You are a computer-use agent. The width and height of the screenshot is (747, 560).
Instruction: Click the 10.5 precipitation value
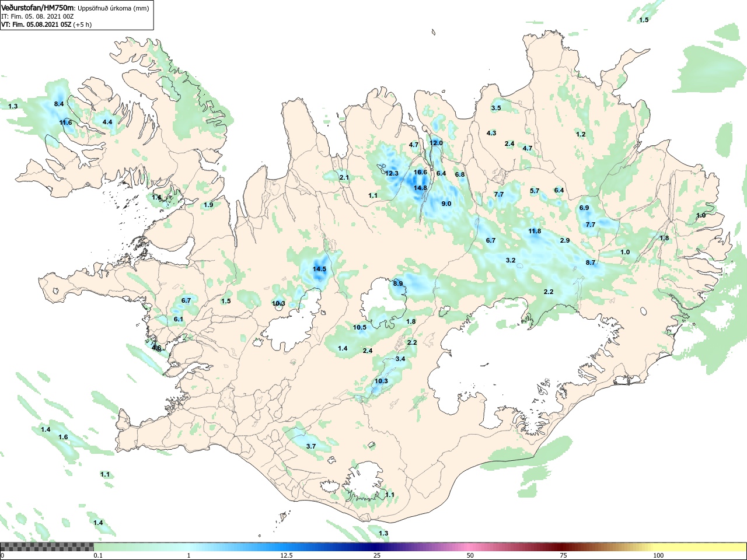[x=359, y=327]
